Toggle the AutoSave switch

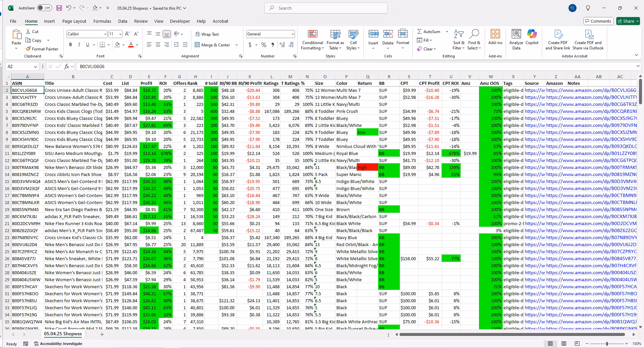coord(44,8)
